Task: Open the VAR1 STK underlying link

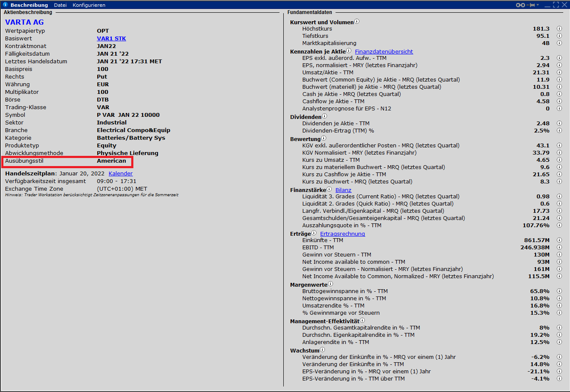Action: click(x=111, y=39)
